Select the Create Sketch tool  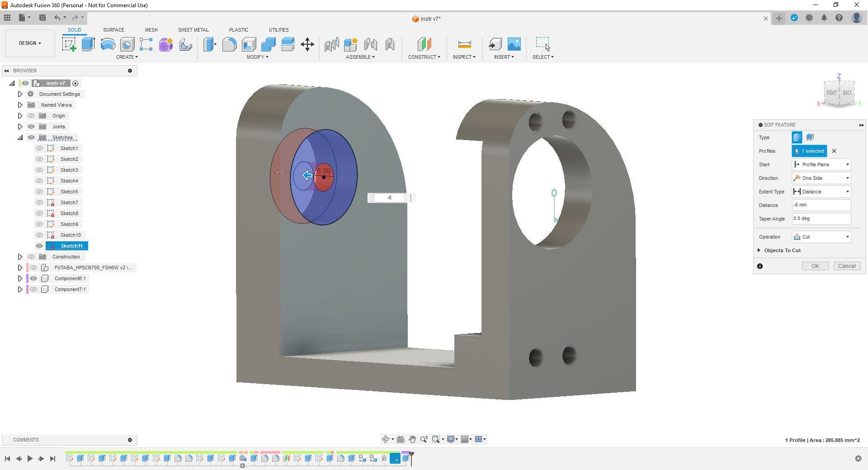69,44
